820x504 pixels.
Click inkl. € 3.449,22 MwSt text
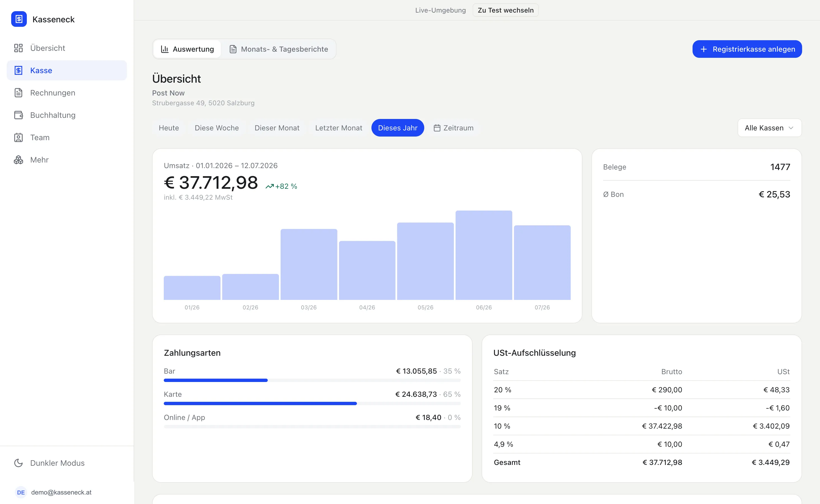(198, 197)
